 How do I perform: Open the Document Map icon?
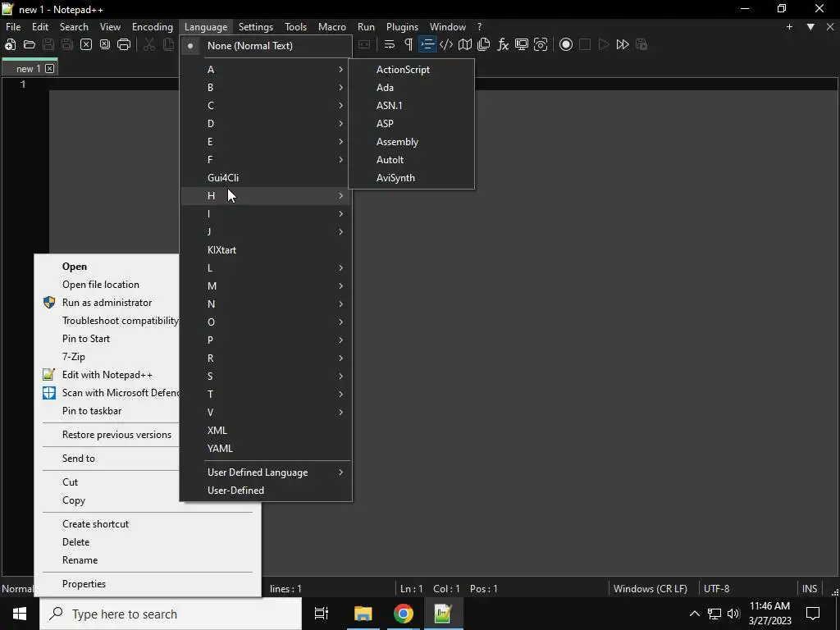[464, 44]
